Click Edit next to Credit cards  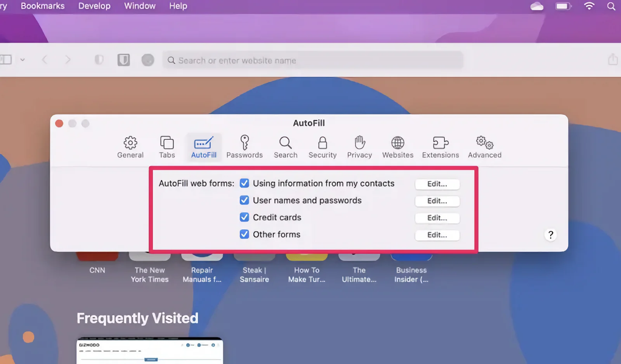click(x=437, y=218)
